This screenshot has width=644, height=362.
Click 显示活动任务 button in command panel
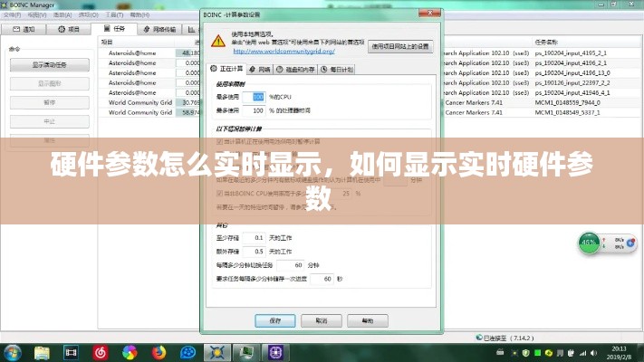click(49, 65)
